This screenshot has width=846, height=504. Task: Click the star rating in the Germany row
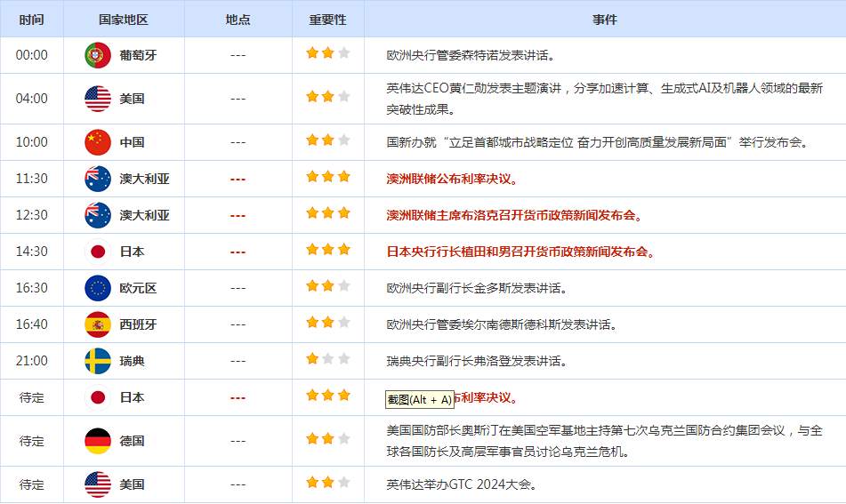click(x=328, y=439)
